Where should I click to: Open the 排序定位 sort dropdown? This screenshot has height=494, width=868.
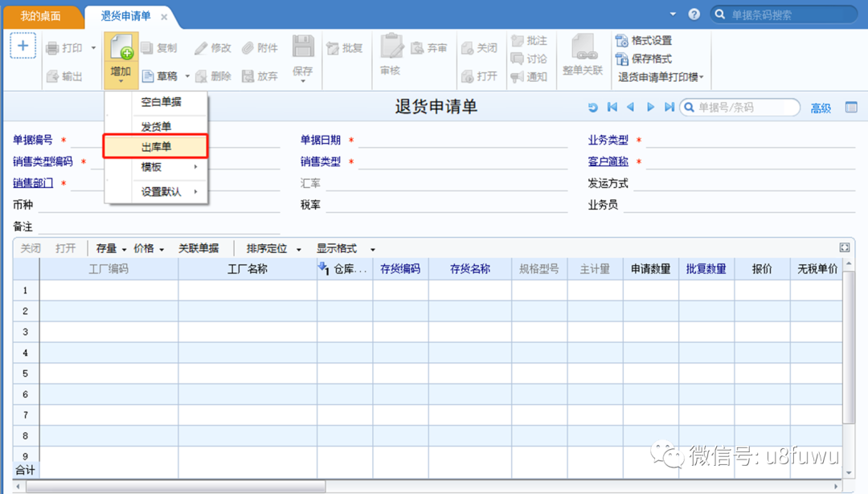coord(273,248)
